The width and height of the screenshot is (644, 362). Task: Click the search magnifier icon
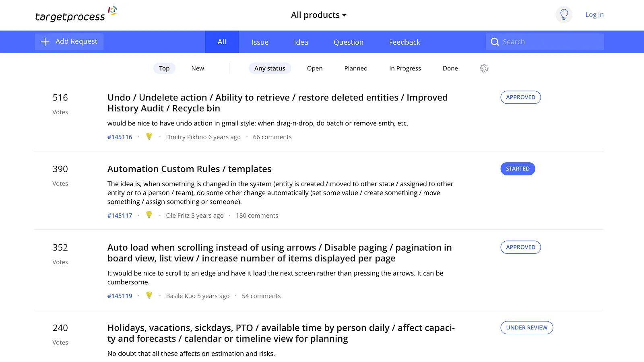coord(495,42)
